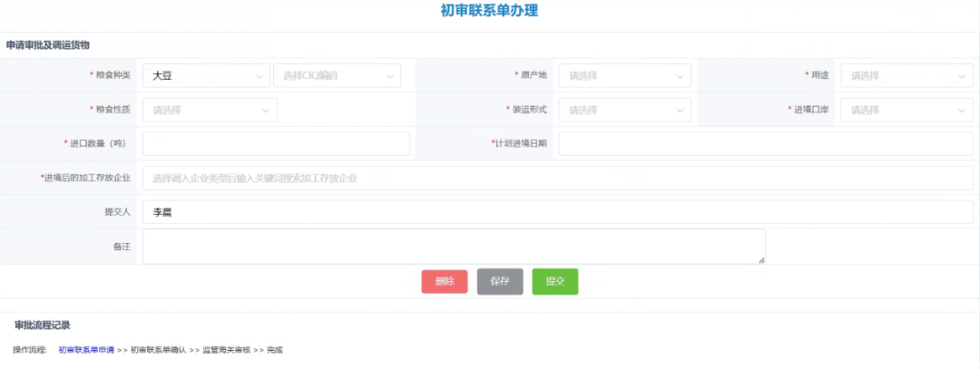This screenshot has height=370, width=980.
Task: Click the red 删除 button
Action: point(445,281)
